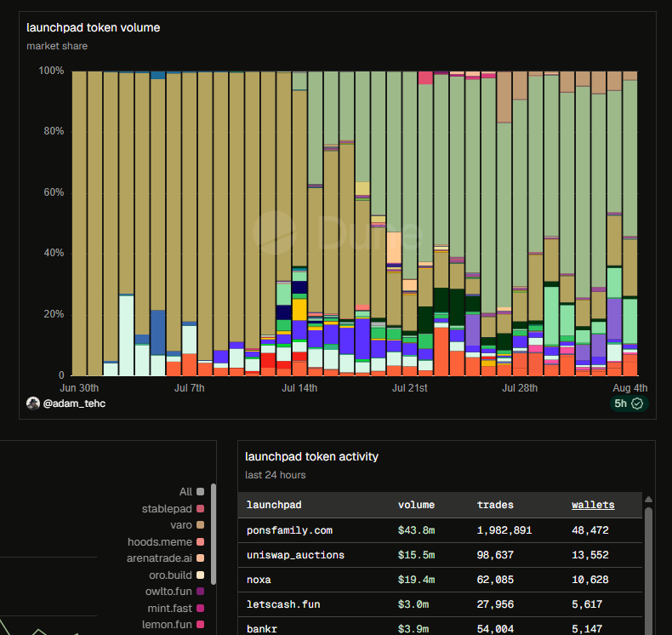This screenshot has height=635, width=672.
Task: Toggle the hoods.meme legend series
Action: 165,542
